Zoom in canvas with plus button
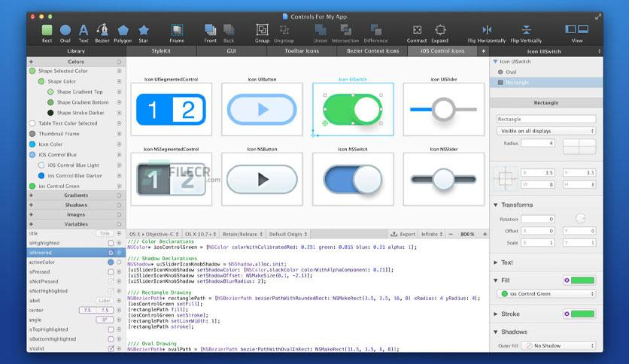Image resolution: width=629 pixels, height=364 pixels. point(485,234)
